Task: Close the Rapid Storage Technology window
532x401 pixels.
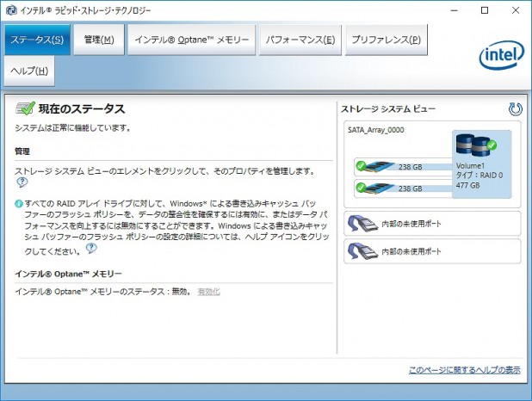Action: pos(516,10)
